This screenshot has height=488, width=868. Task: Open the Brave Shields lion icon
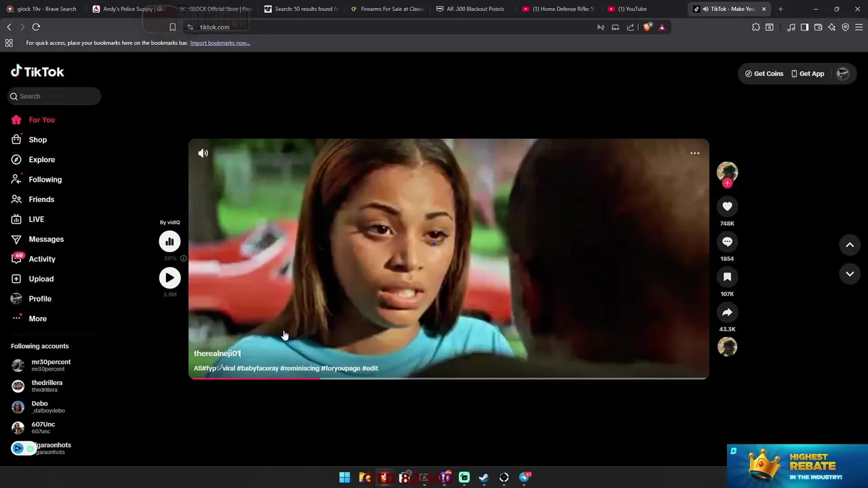647,27
